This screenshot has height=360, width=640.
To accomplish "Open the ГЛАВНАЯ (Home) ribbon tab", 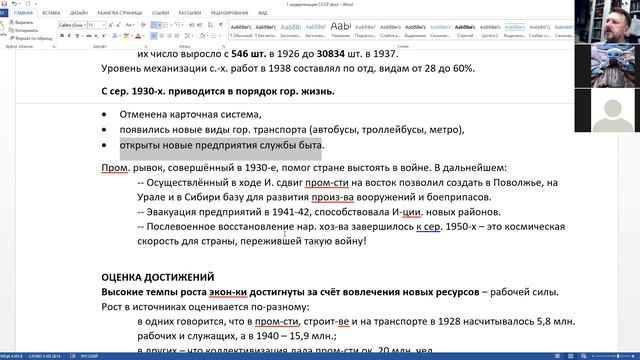I will (x=23, y=13).
